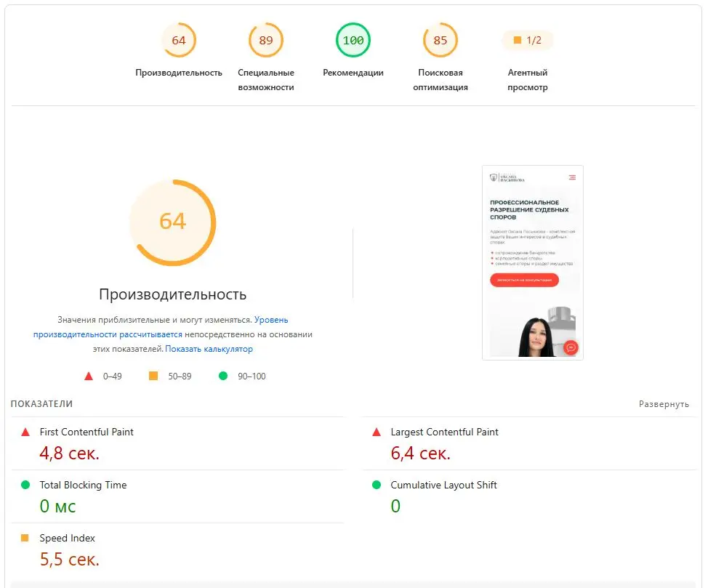Viewport: 708px width, 588px height.
Task: Open the Рекомендации score gauge 100
Action: [x=353, y=40]
